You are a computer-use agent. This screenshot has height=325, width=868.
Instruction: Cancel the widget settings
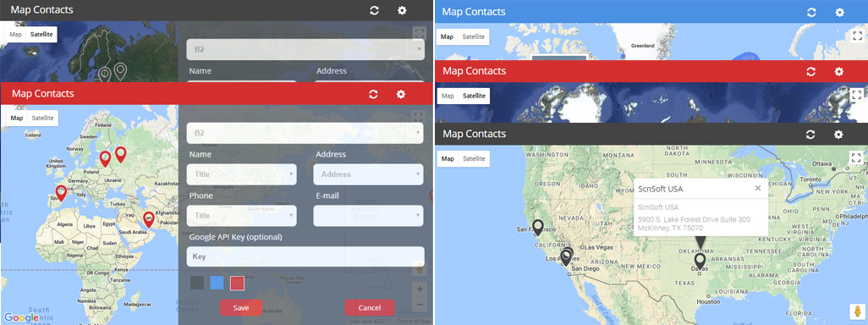[x=370, y=308]
